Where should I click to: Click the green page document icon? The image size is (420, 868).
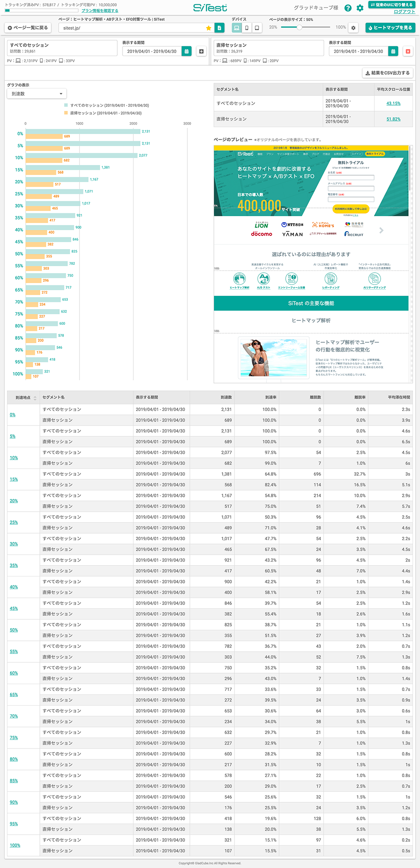pyautogui.click(x=219, y=28)
